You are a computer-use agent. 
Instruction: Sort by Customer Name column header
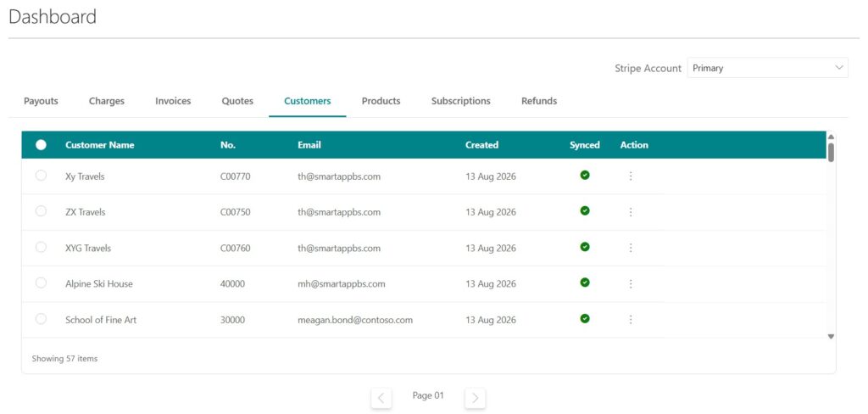tap(100, 145)
